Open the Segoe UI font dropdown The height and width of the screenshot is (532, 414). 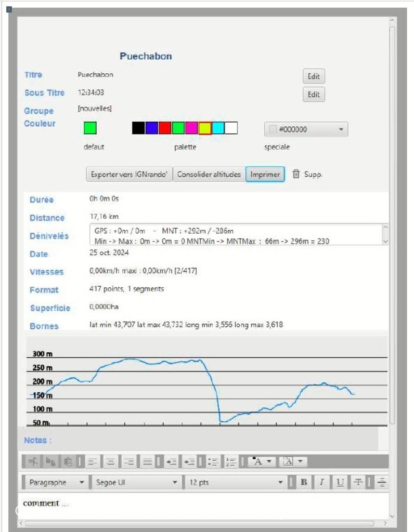tap(136, 483)
